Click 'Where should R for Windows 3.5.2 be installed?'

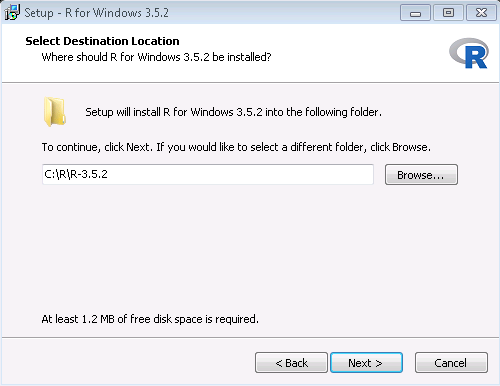(156, 57)
